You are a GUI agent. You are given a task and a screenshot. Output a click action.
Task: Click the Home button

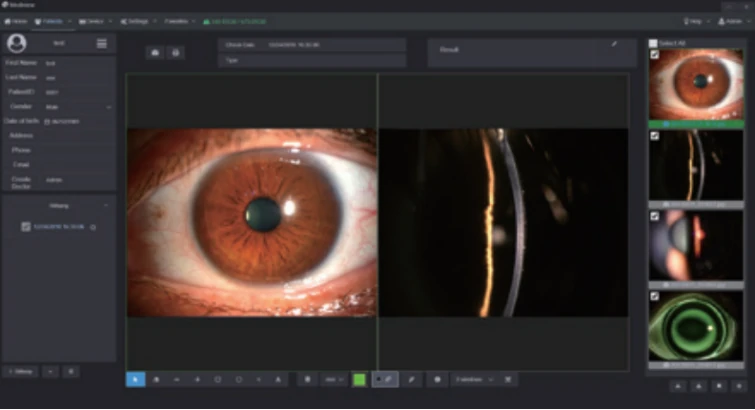[x=15, y=20]
